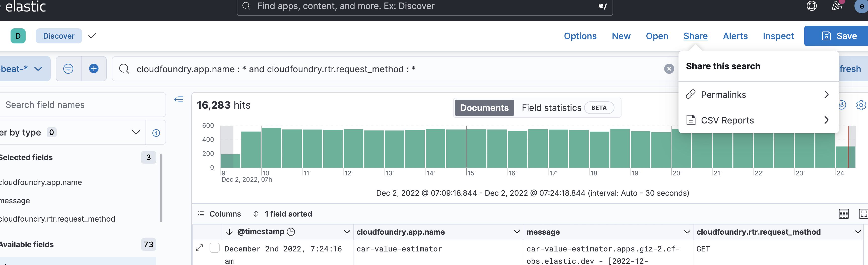
Task: Enter fullscreen mode for the data grid
Action: (863, 214)
